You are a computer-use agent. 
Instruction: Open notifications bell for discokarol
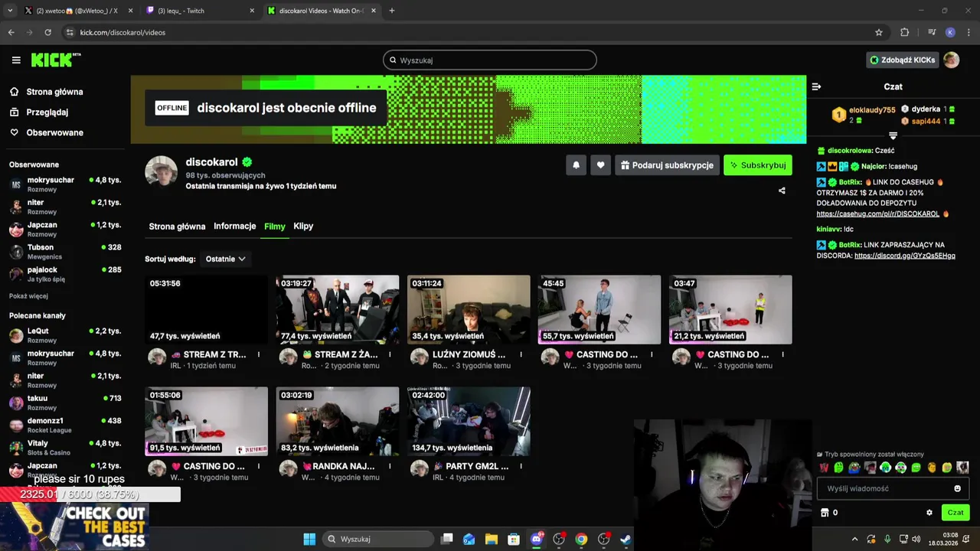point(577,165)
